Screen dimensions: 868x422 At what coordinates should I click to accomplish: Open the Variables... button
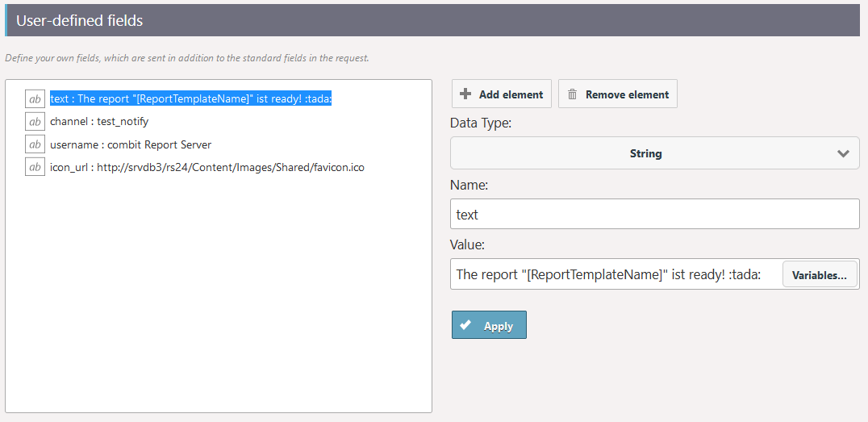[x=820, y=274]
